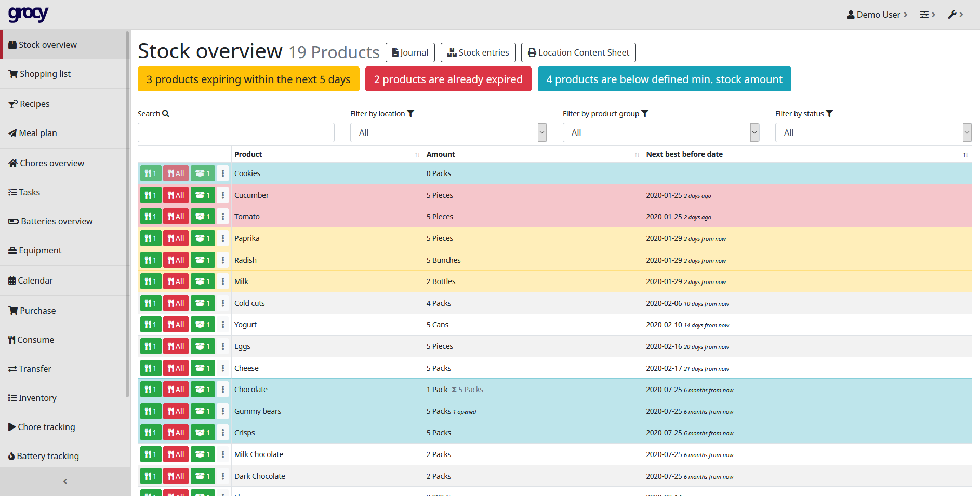
Task: Expand the Filter by location dropdown
Action: (x=448, y=132)
